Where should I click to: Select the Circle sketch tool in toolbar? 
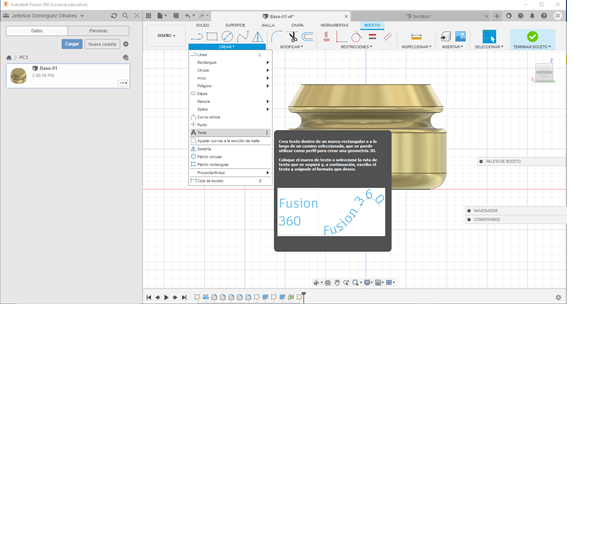(x=227, y=37)
